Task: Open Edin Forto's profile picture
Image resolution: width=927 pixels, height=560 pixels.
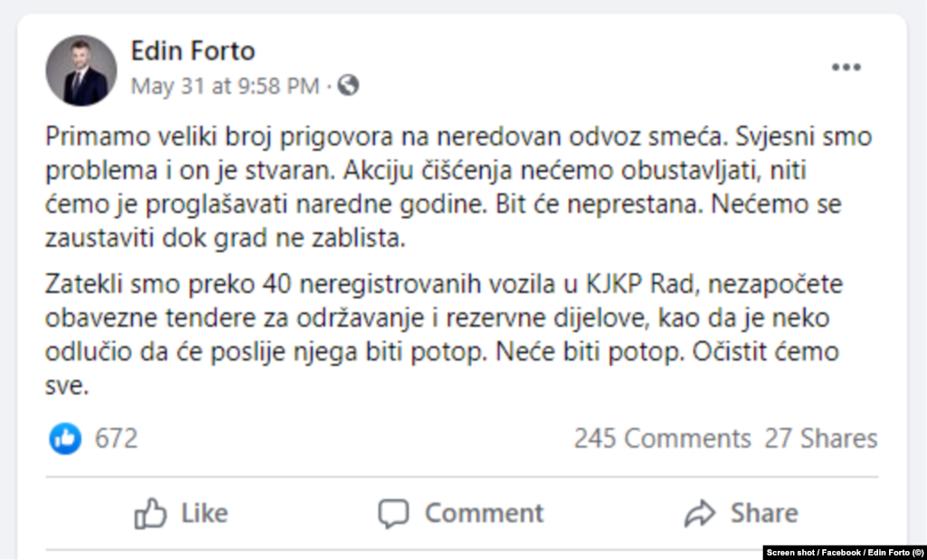Action: 81,69
